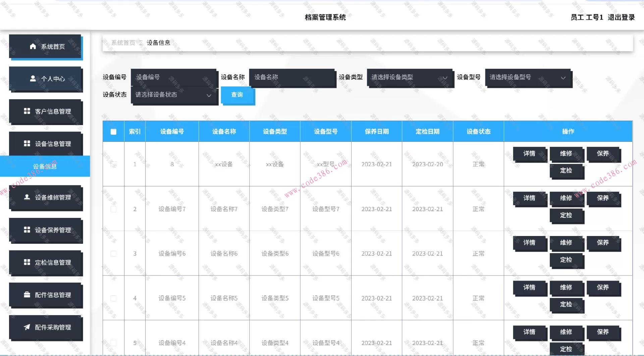Open the 请选择设备状态 dropdown
Screen dimensions: 644x356
coord(174,95)
